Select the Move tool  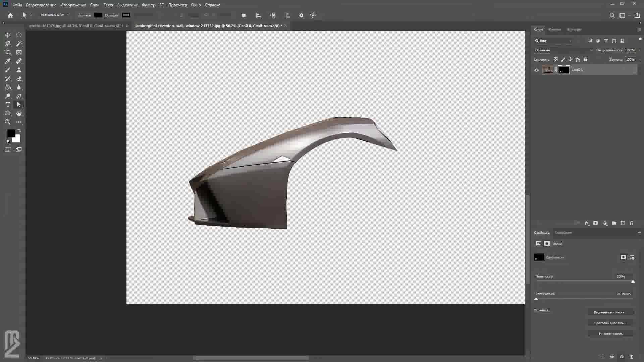[8, 35]
